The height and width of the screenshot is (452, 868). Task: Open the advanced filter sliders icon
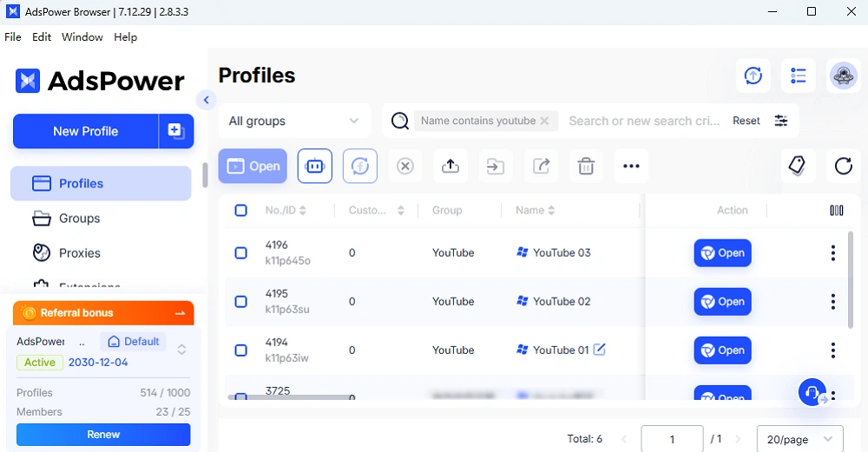[781, 121]
